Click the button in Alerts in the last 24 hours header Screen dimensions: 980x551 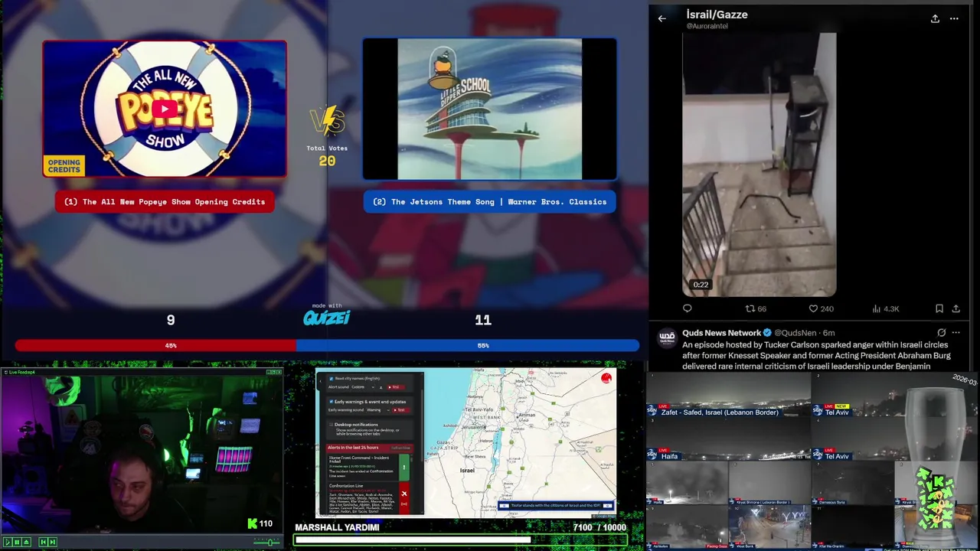pos(400,448)
